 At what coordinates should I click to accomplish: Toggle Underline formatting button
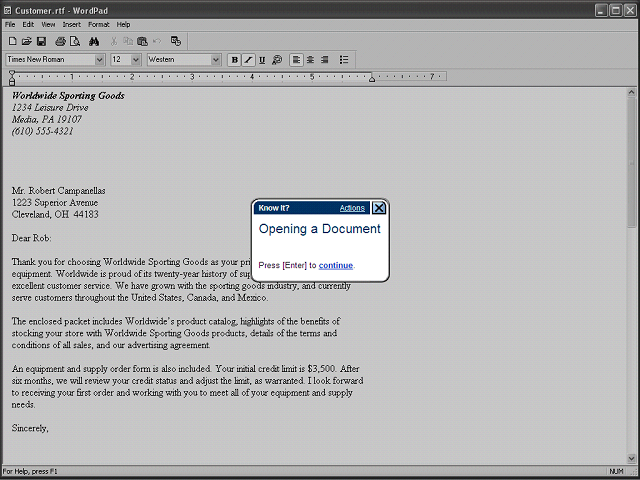coord(262,60)
